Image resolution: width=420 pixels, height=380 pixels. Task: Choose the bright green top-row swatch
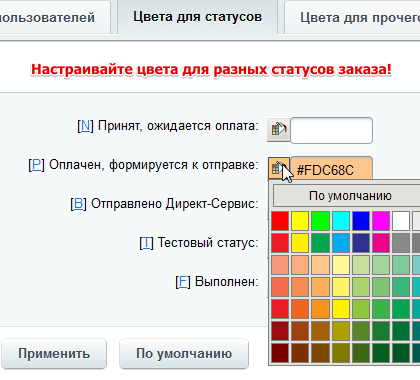(x=320, y=221)
